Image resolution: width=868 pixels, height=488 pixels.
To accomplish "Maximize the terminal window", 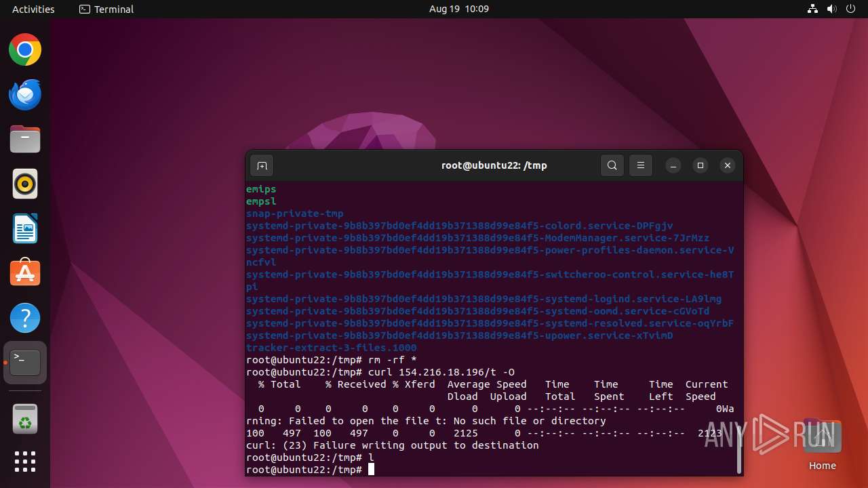I will click(x=701, y=165).
